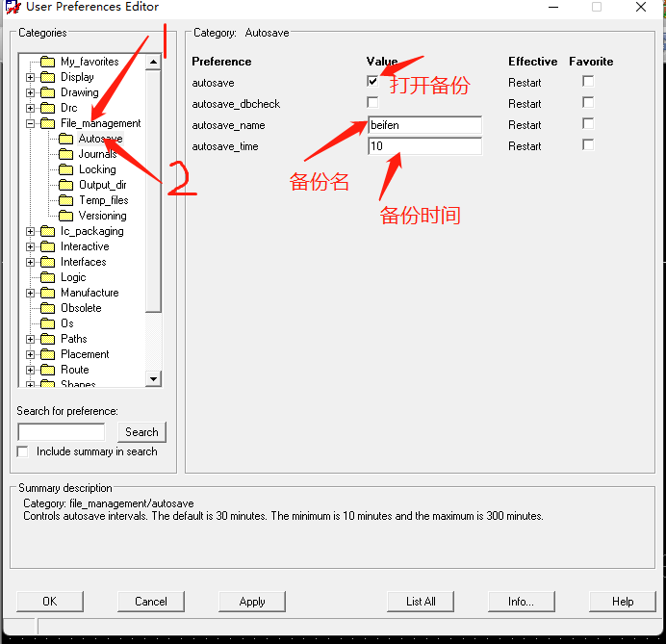Click the autosave_name input field
The width and height of the screenshot is (666, 644).
coord(424,125)
